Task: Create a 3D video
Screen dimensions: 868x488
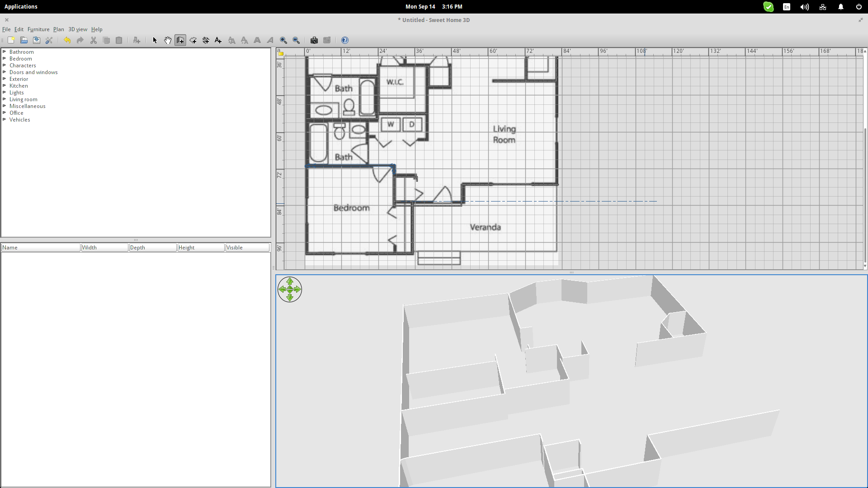Action: [x=327, y=40]
